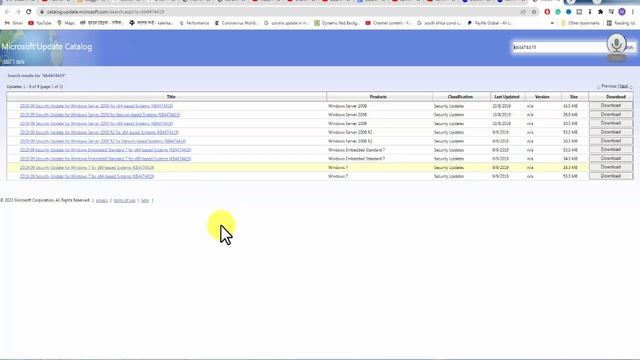
Task: Download Embedded Standard 7 x64 update
Action: pos(611,150)
